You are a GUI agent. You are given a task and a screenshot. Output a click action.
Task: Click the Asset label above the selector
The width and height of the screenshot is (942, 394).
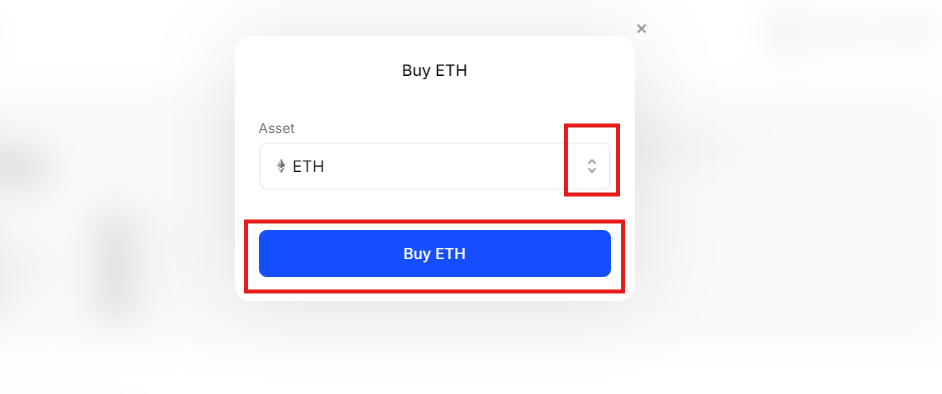(276, 129)
